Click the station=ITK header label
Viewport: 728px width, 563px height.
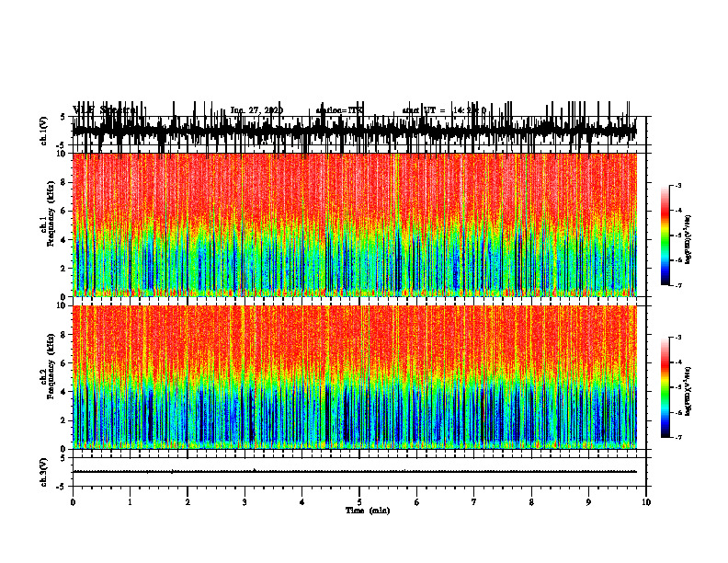[339, 110]
